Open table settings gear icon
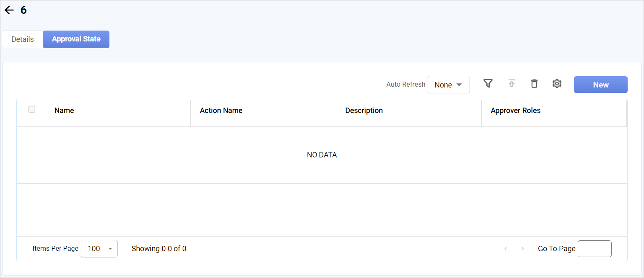This screenshot has height=278, width=644. click(x=557, y=84)
